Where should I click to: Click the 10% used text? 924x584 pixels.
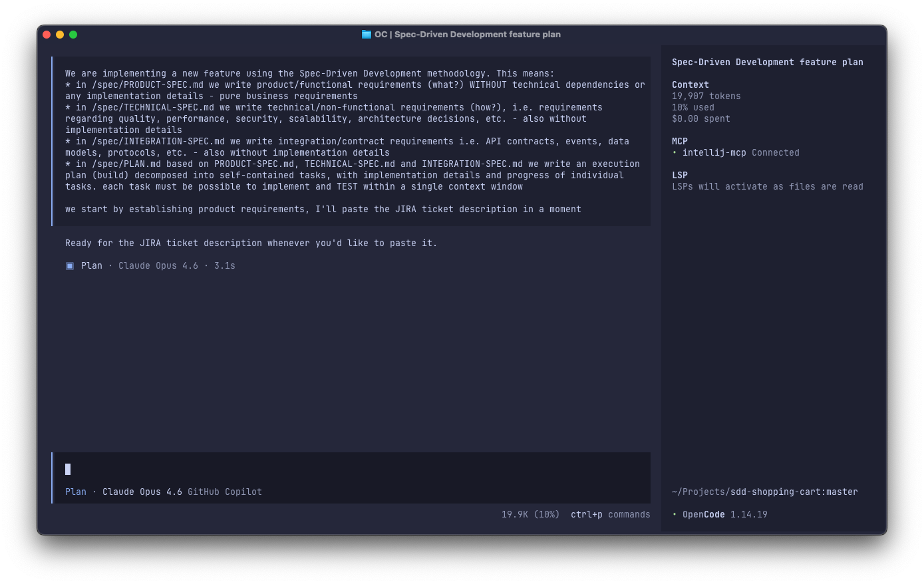(693, 108)
